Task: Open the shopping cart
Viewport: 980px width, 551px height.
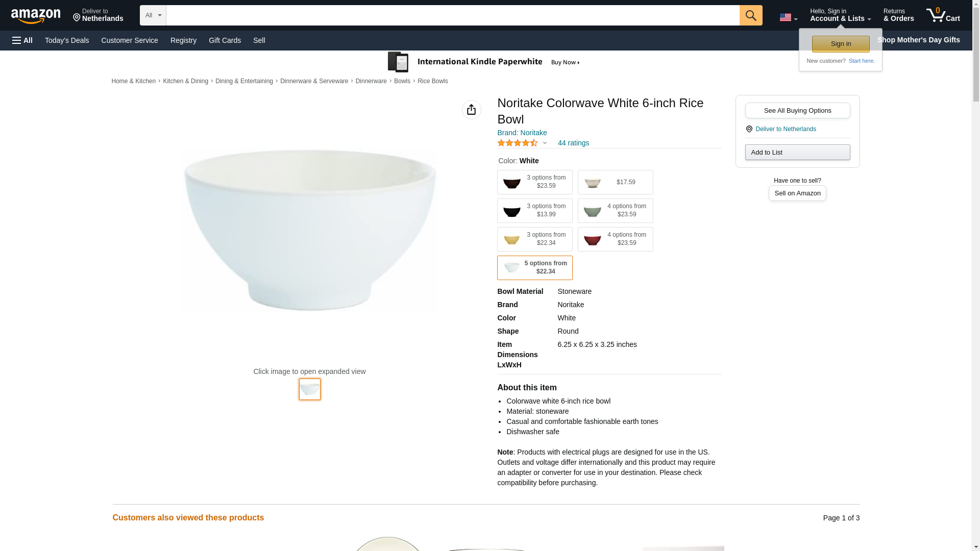Action: pyautogui.click(x=943, y=15)
